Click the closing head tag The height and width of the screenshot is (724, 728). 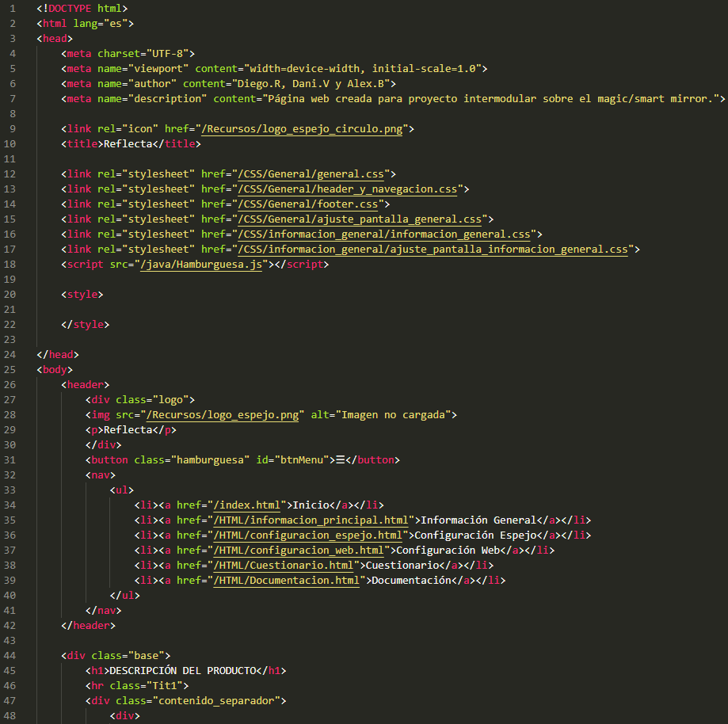[x=58, y=355]
